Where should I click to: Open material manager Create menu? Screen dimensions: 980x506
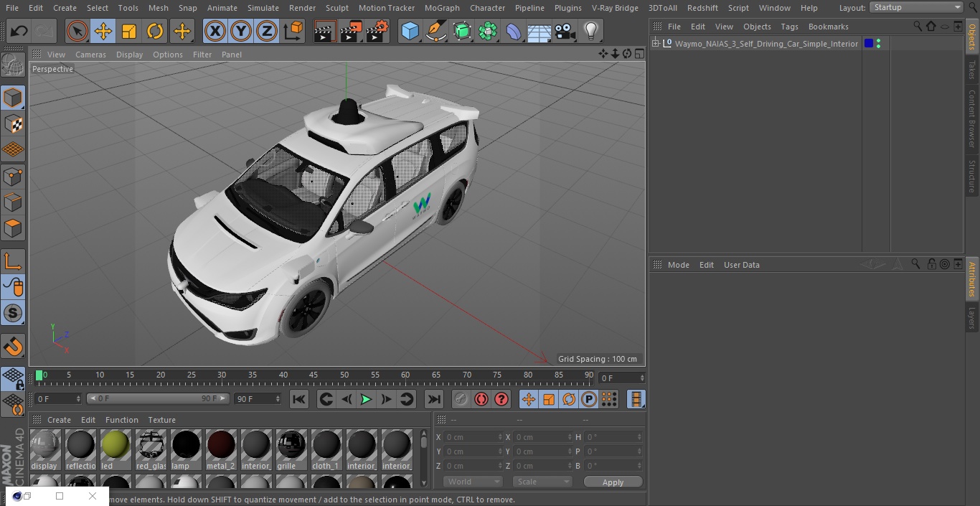coord(59,420)
